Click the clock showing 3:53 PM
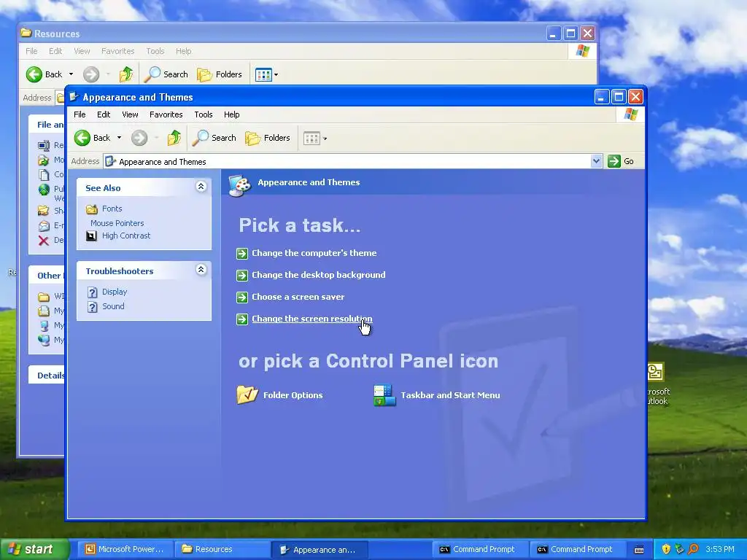 (x=719, y=550)
